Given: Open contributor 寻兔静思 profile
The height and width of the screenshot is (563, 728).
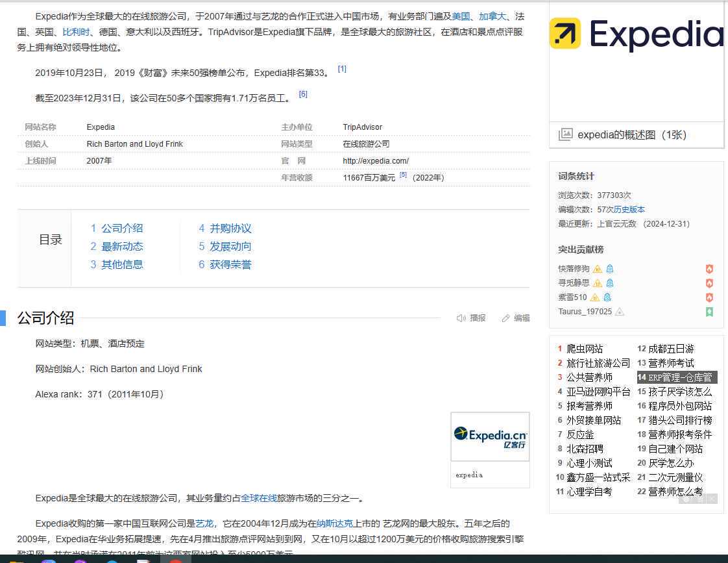Looking at the screenshot, I should [x=574, y=283].
